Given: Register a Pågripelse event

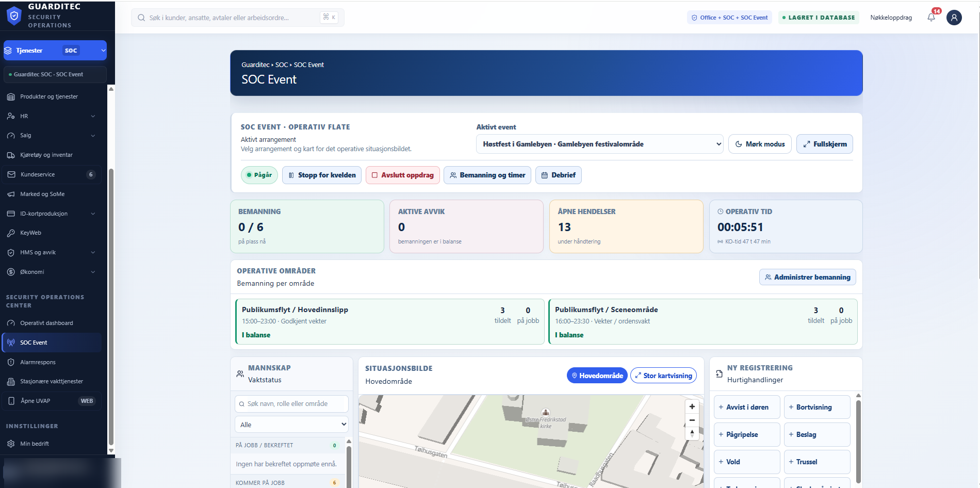Looking at the screenshot, I should 747,434.
